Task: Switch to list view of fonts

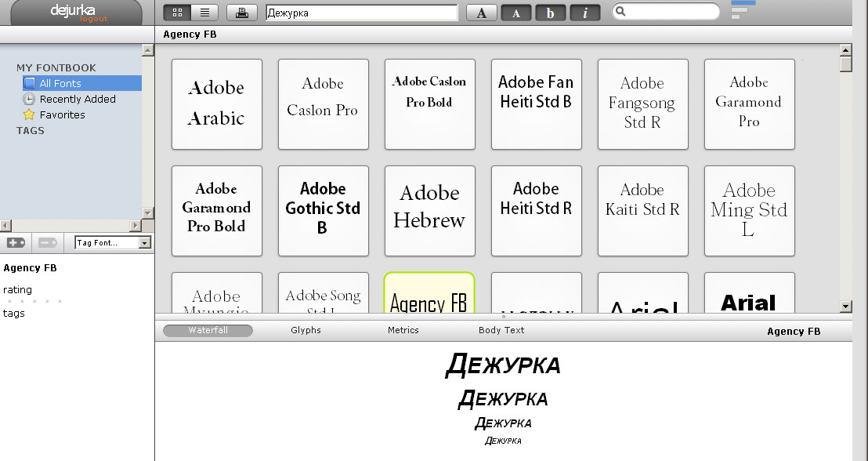Action: pos(204,13)
